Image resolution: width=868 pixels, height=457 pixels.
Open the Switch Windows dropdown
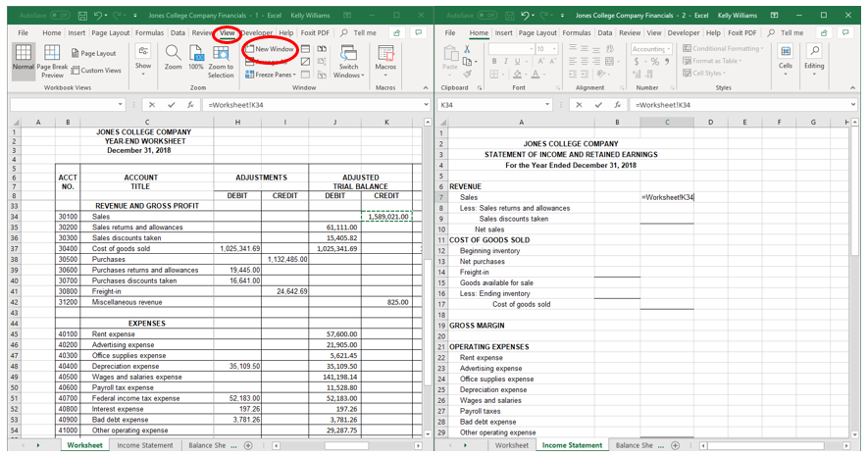click(348, 61)
